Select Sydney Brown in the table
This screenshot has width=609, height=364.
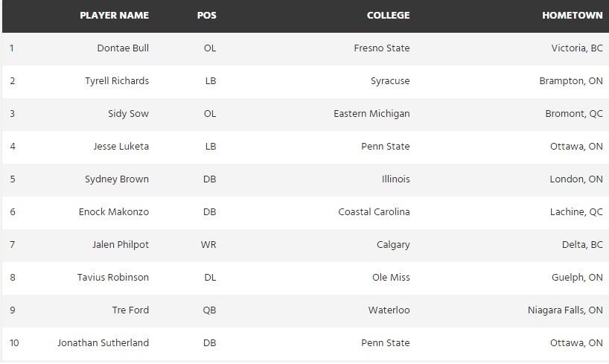117,179
